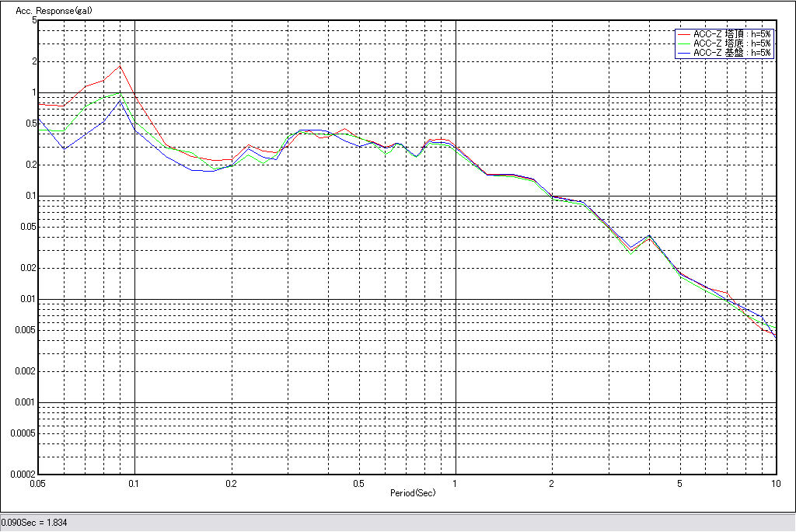Viewport: 796px width, 532px height.
Task: Select the blue line sample in legend
Action: pos(684,53)
